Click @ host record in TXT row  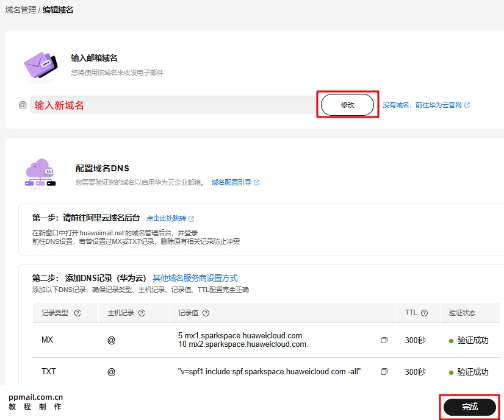click(x=111, y=372)
